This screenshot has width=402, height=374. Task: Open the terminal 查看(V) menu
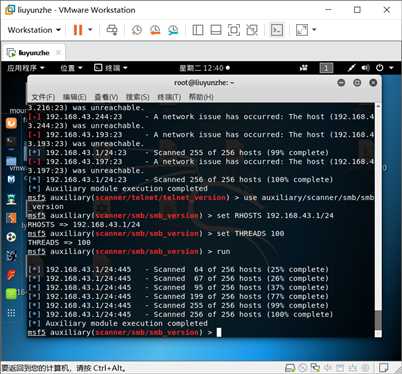[x=106, y=97]
